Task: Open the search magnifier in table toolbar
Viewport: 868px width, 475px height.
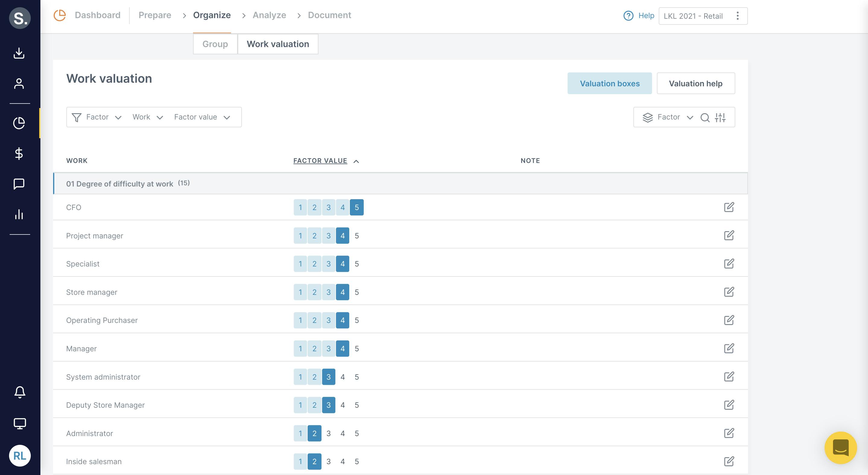Action: (705, 117)
